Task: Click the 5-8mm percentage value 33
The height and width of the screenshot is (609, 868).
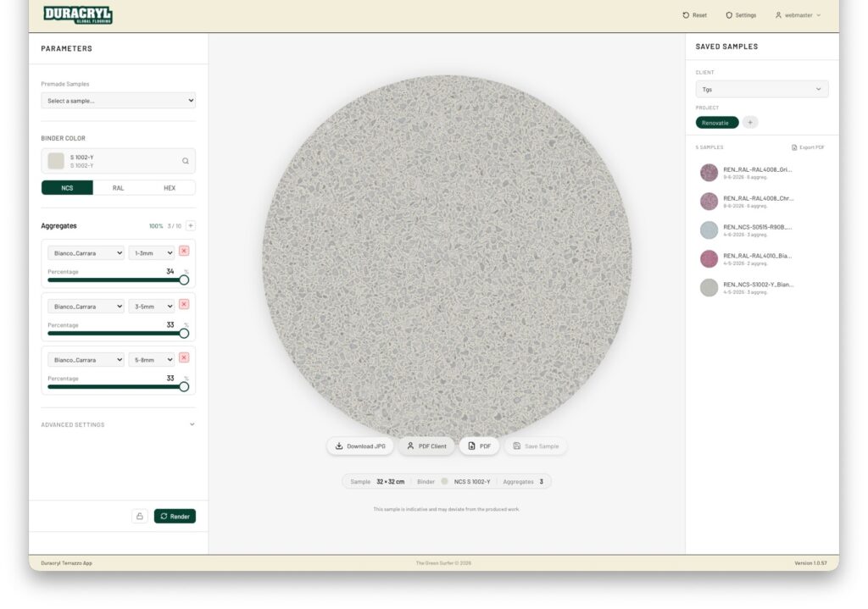Action: point(170,379)
